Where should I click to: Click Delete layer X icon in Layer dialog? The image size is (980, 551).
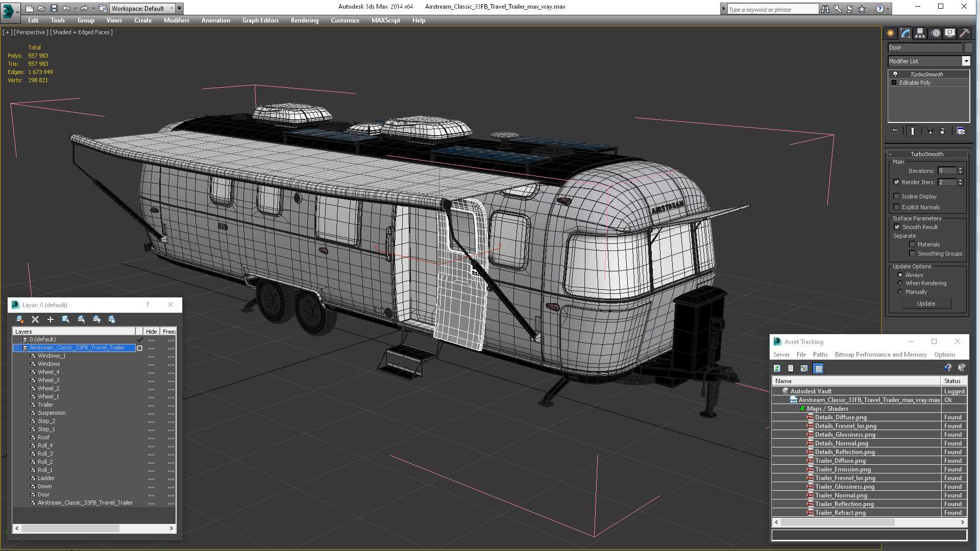tap(35, 319)
